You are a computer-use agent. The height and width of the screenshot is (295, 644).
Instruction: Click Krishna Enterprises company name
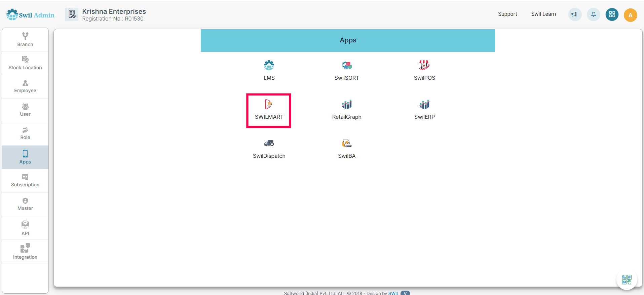coord(114,11)
